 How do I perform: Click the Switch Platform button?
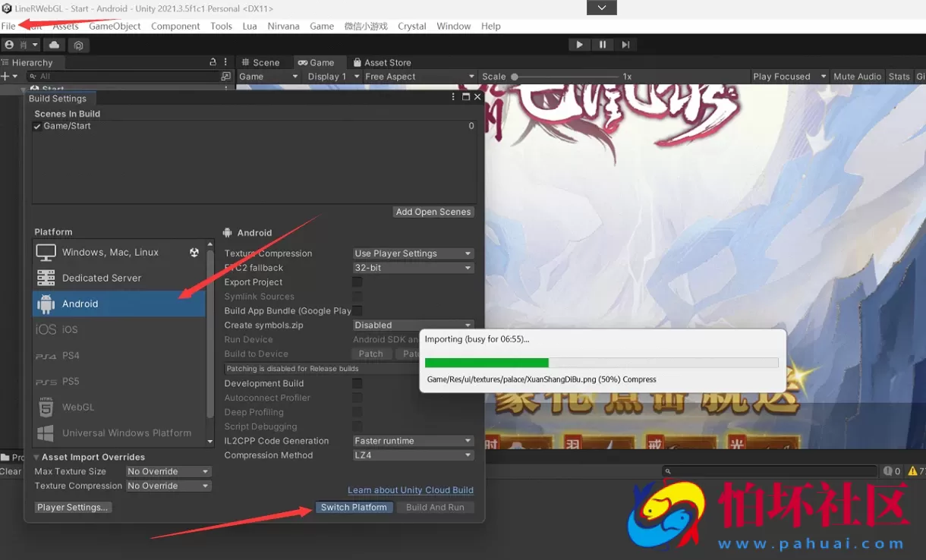click(354, 508)
